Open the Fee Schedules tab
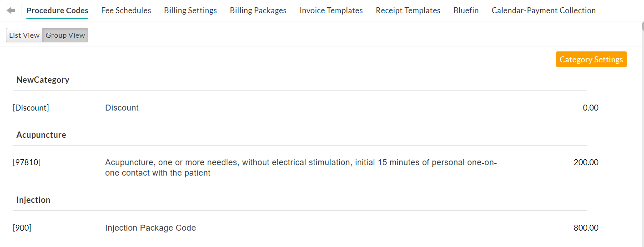 (126, 10)
